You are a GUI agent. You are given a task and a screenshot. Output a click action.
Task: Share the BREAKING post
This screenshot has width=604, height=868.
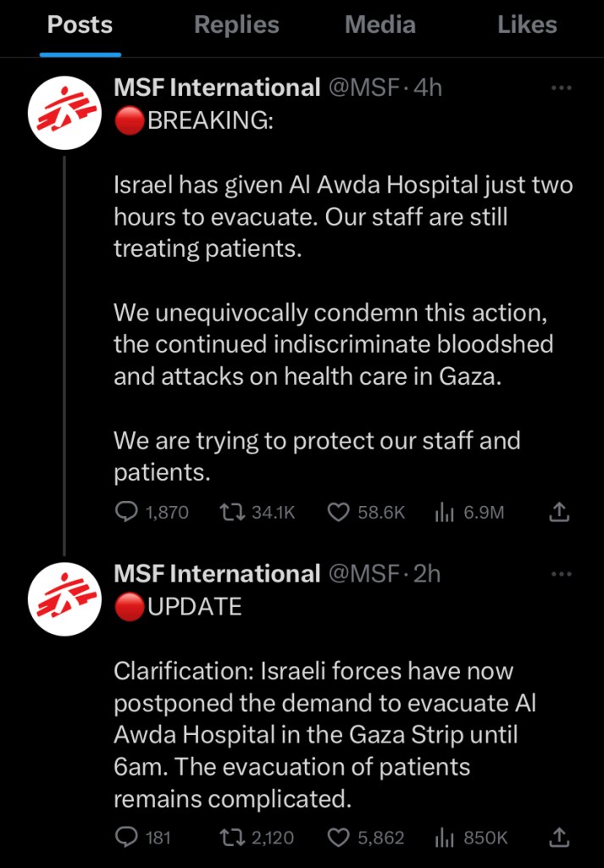559,512
